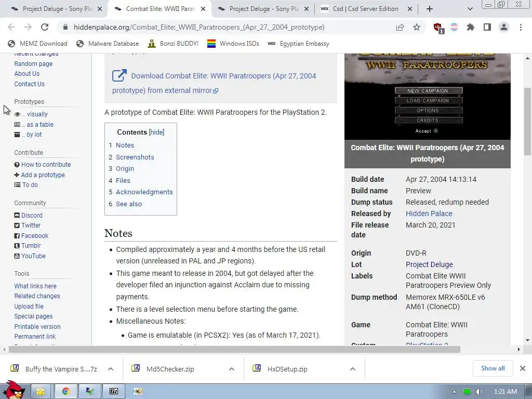Viewport: 532px width, 399px height.
Task: View the site lock icon info
Action: point(65,27)
